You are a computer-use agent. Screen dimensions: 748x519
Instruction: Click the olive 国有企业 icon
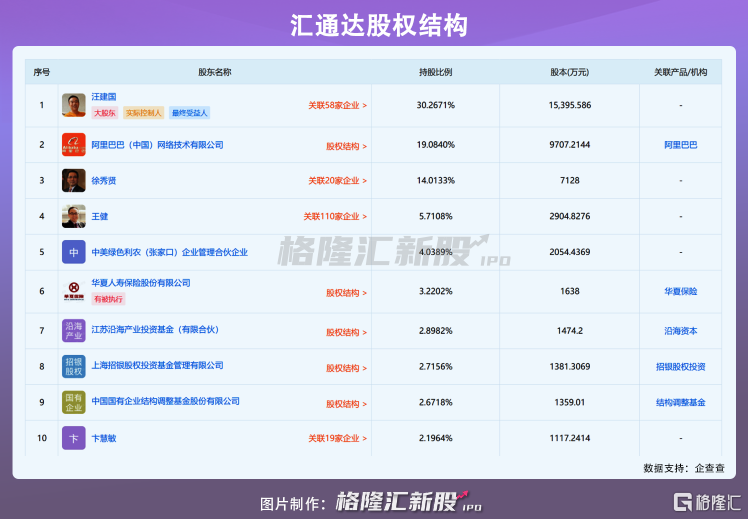tap(73, 402)
